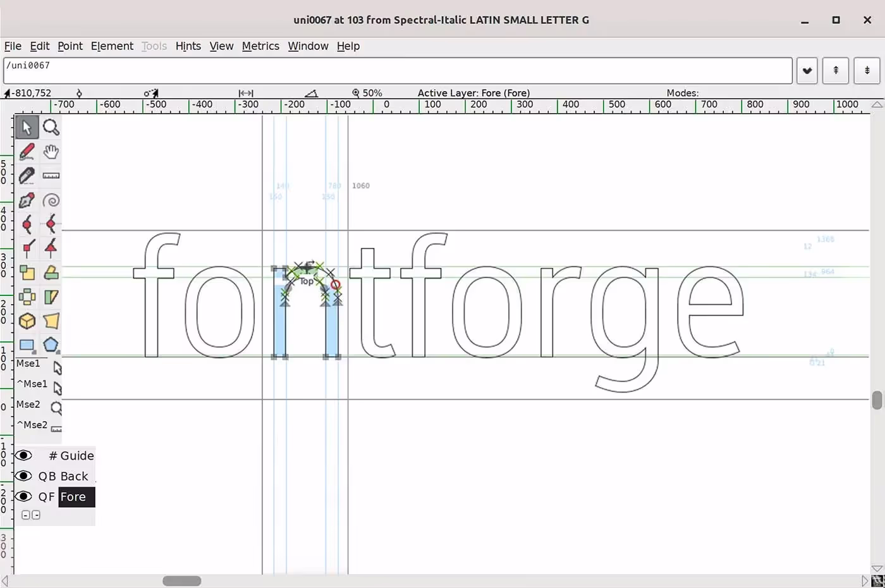Select the Magnify zoom tool
This screenshot has height=588, width=885.
pos(51,127)
